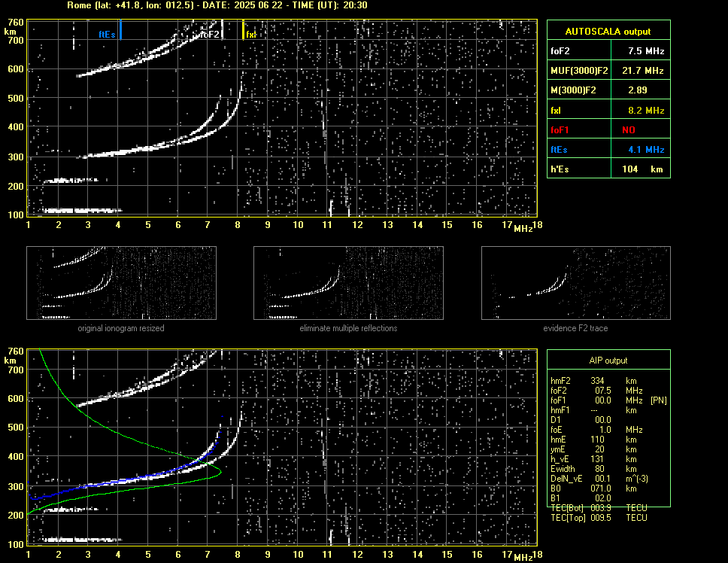Click the AIP foF2 value '07.5'

tap(602, 391)
